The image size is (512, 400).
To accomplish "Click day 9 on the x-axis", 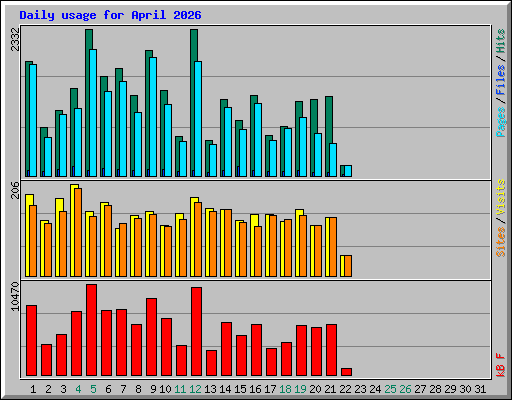I will click(x=153, y=389).
